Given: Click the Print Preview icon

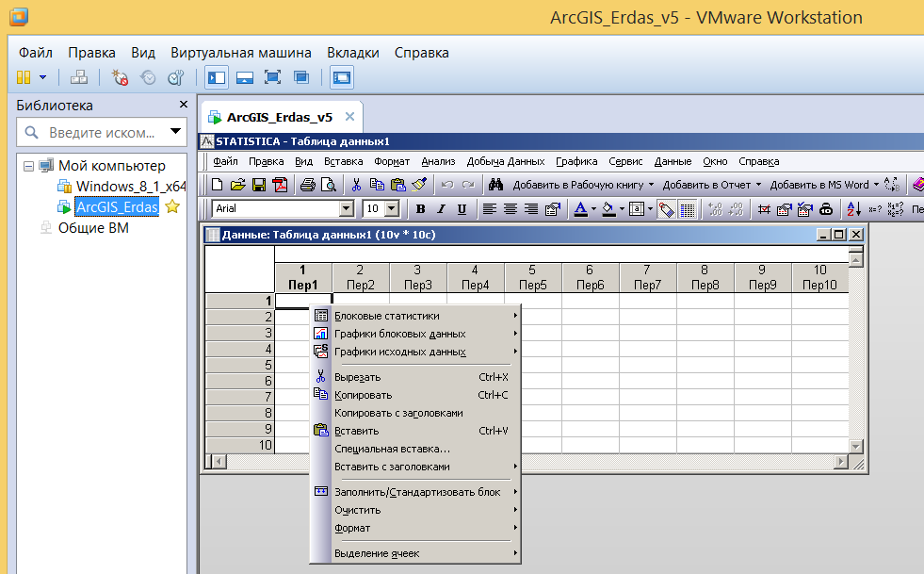Looking at the screenshot, I should tap(328, 185).
